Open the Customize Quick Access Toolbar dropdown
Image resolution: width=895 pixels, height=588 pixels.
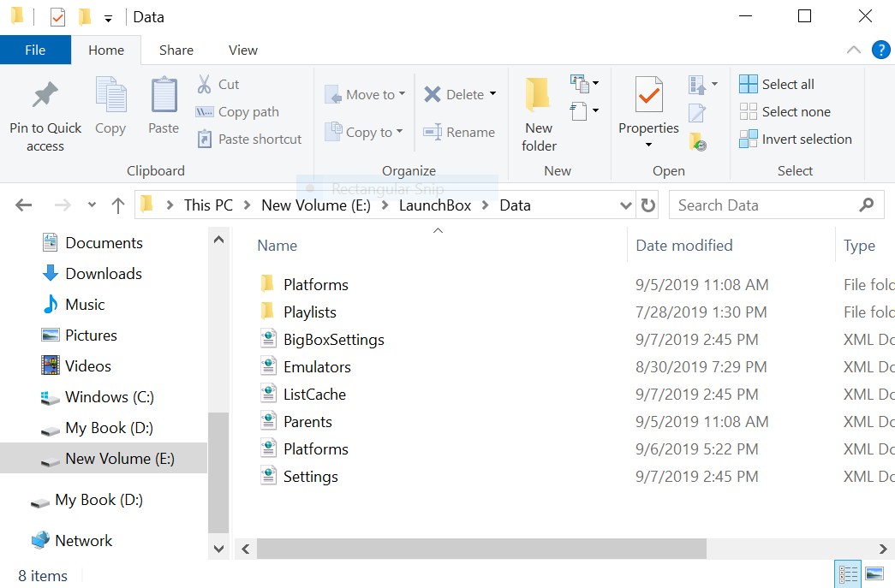pyautogui.click(x=108, y=19)
